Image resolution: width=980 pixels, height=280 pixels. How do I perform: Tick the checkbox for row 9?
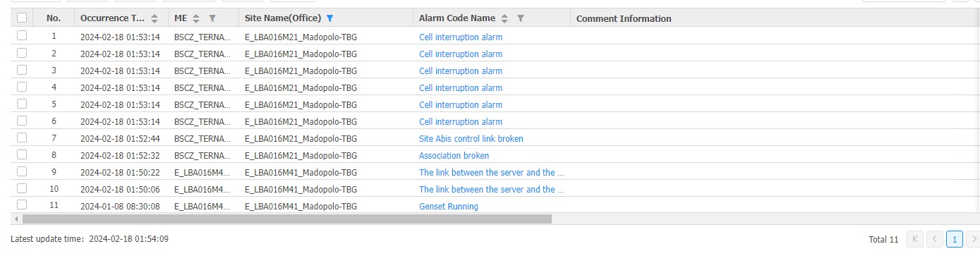point(22,171)
